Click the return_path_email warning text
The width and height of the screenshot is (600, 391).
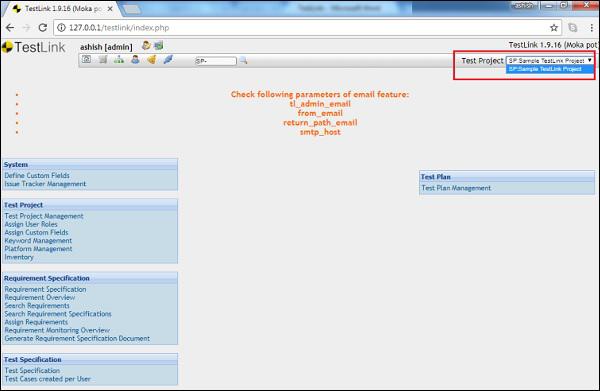click(320, 122)
